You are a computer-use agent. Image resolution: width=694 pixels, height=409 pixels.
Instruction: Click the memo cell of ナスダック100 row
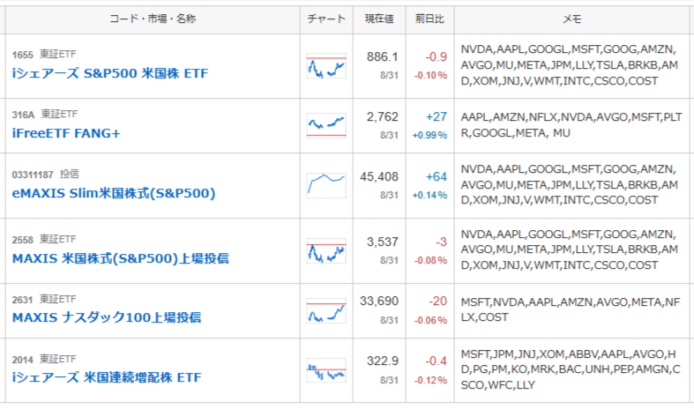point(570,310)
